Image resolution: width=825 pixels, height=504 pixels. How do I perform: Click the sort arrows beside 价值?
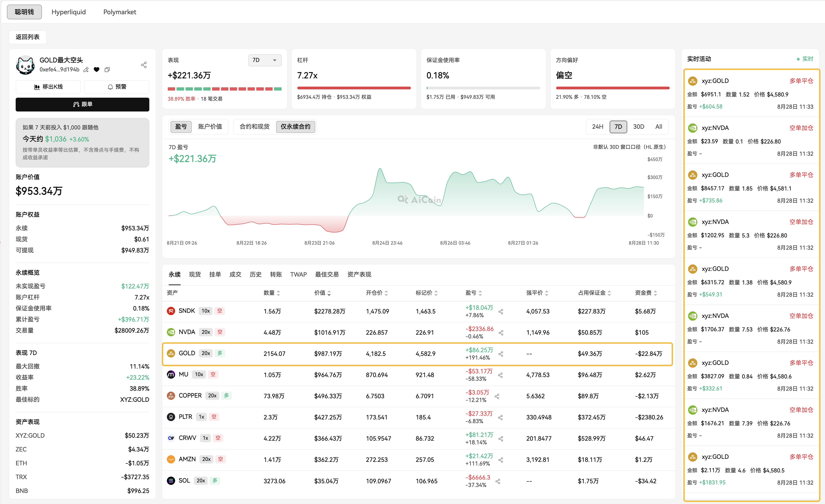[329, 293]
